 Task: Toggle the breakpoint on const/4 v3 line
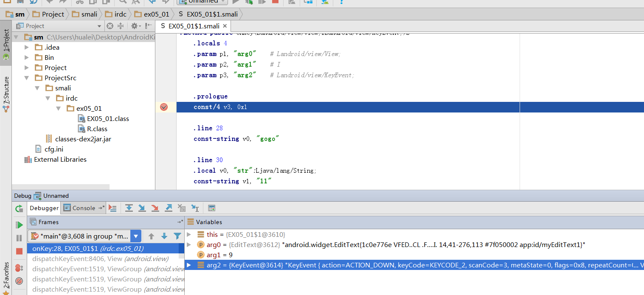[x=164, y=107]
